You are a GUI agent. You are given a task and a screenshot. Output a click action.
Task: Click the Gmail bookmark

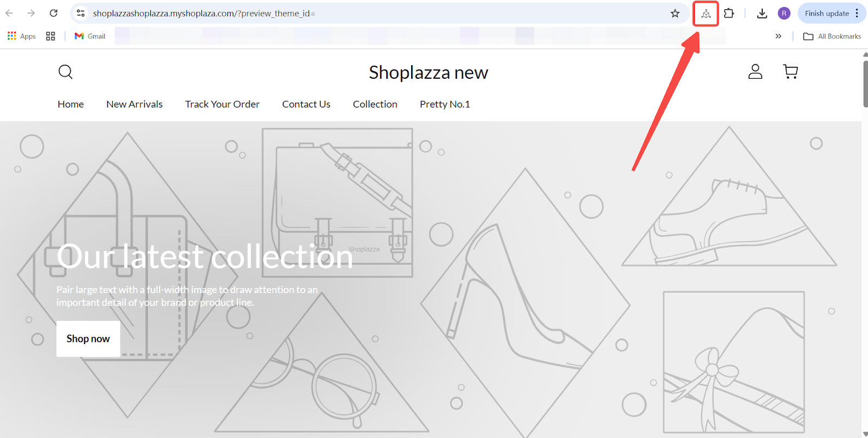[90, 36]
